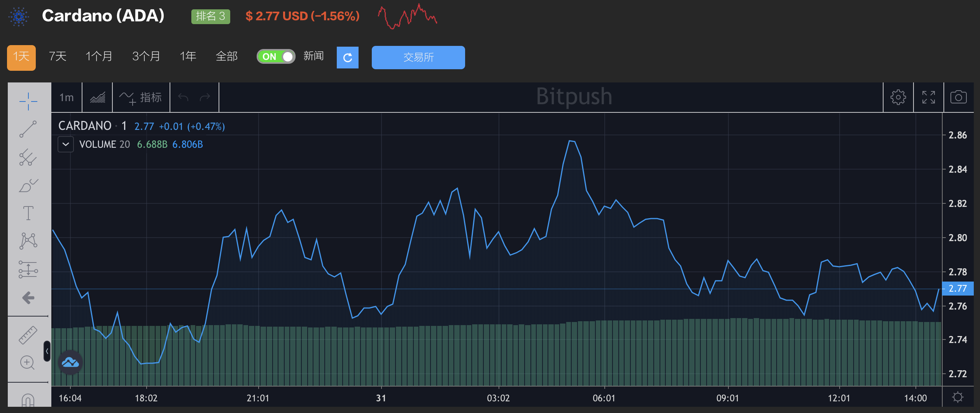This screenshot has width=980, height=413.
Task: Collapse the drawing toolbar with side arrow
Action: [x=47, y=351]
